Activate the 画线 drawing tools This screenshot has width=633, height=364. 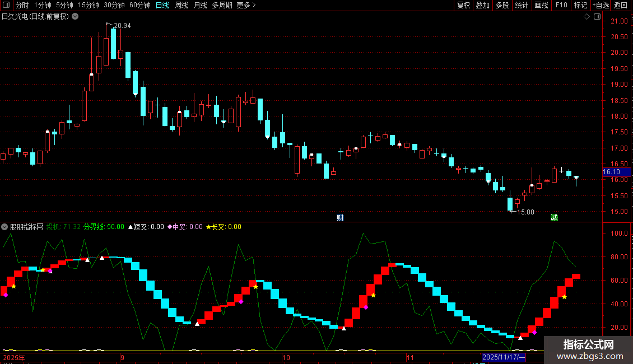tap(541, 5)
